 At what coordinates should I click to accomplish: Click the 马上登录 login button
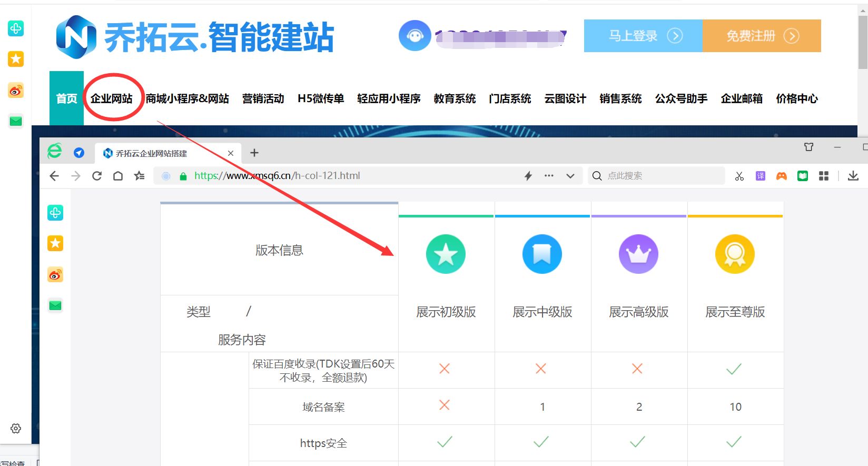643,36
